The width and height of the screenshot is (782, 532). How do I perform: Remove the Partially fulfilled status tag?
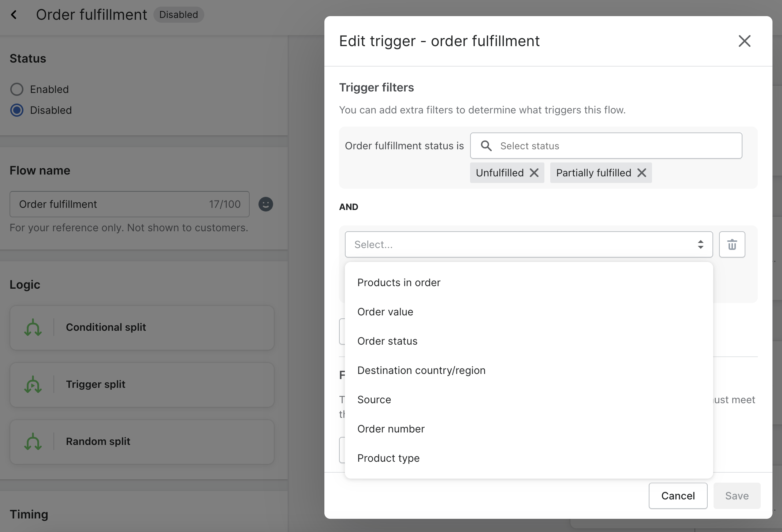click(x=642, y=173)
